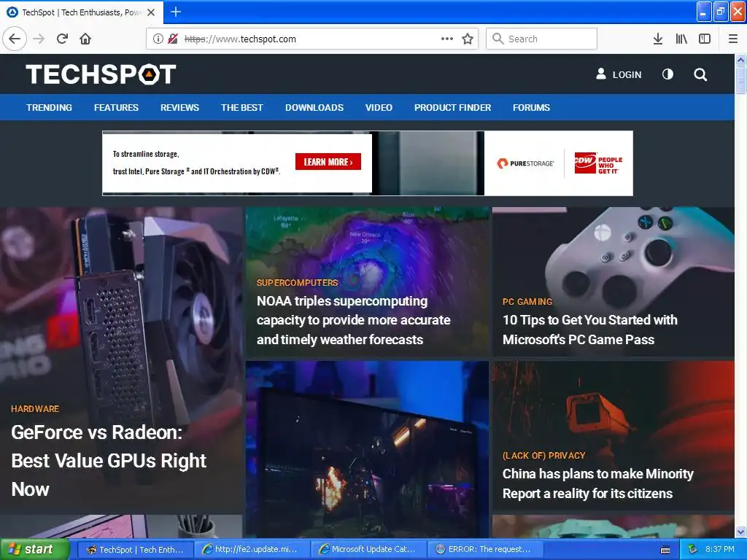Show site information via the info icon
The image size is (747, 560).
[x=158, y=39]
